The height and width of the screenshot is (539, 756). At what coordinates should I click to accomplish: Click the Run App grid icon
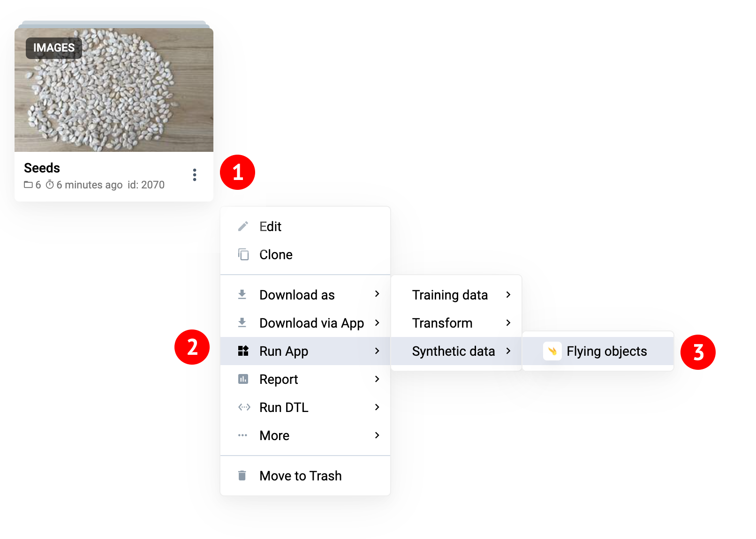click(x=243, y=351)
